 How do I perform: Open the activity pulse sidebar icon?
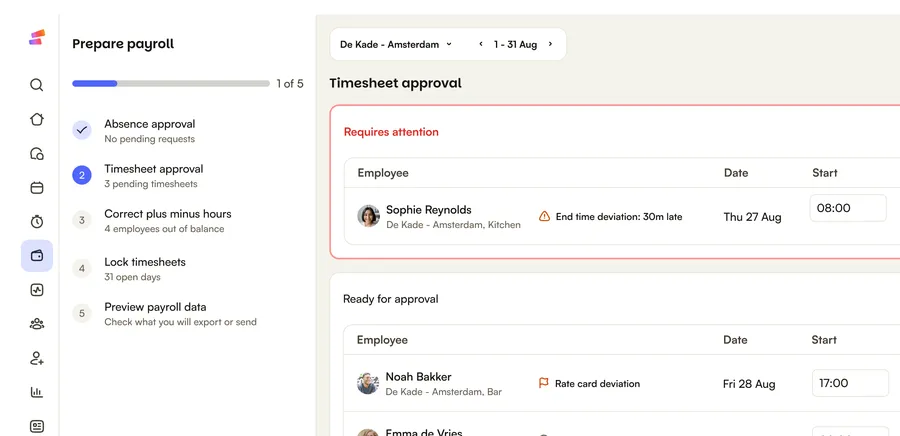point(37,290)
